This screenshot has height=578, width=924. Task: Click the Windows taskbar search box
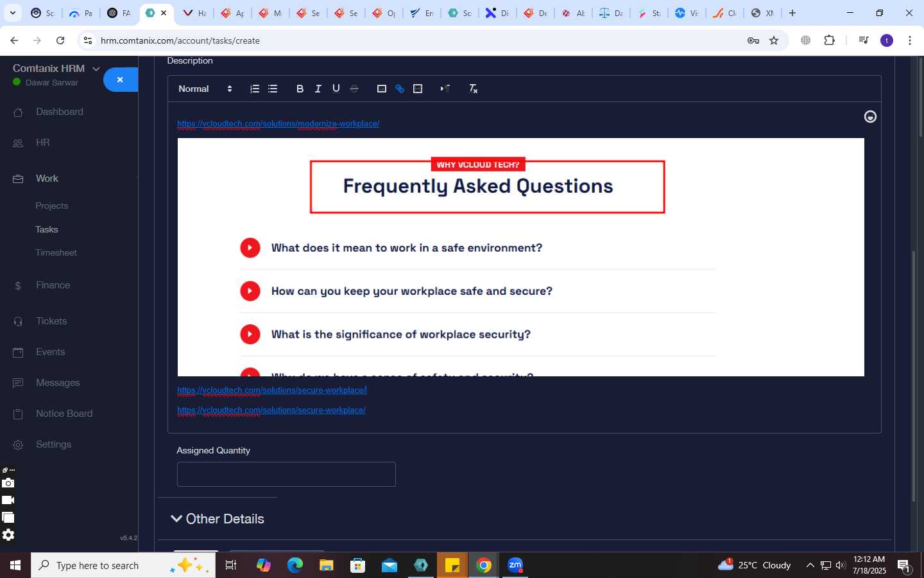coord(123,565)
